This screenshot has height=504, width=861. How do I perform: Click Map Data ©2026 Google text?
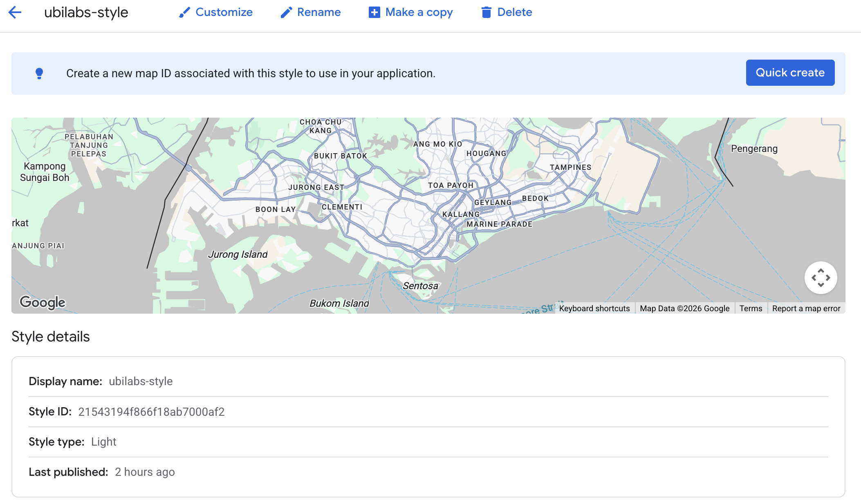[684, 308]
